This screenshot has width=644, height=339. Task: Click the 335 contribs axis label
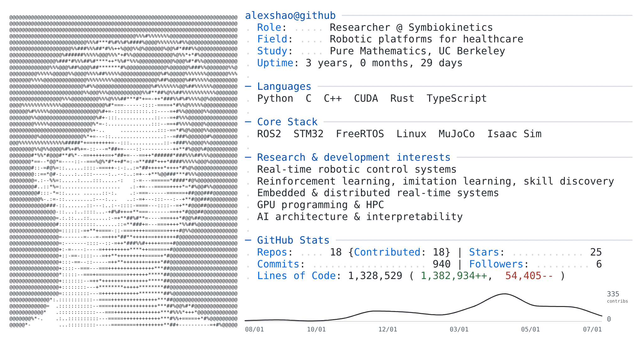click(617, 297)
